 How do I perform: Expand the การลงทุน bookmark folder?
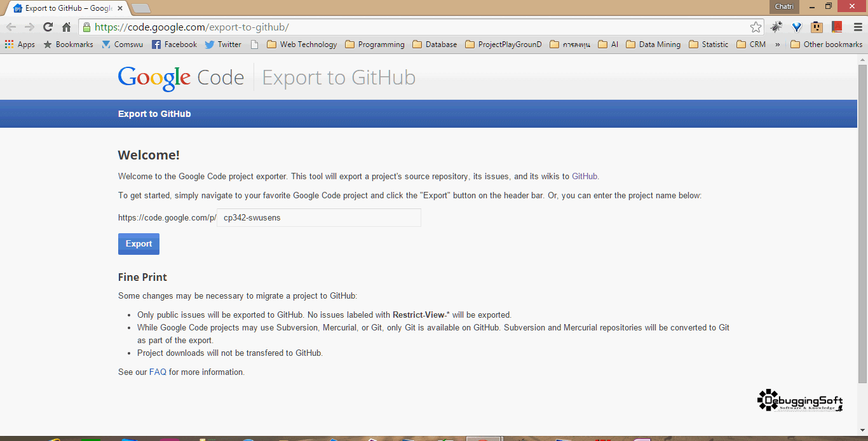[x=570, y=44]
